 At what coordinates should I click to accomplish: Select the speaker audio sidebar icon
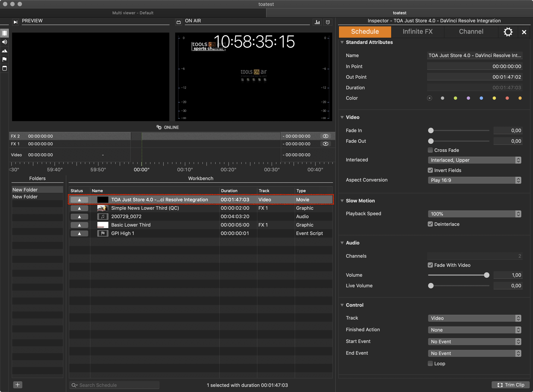point(5,42)
